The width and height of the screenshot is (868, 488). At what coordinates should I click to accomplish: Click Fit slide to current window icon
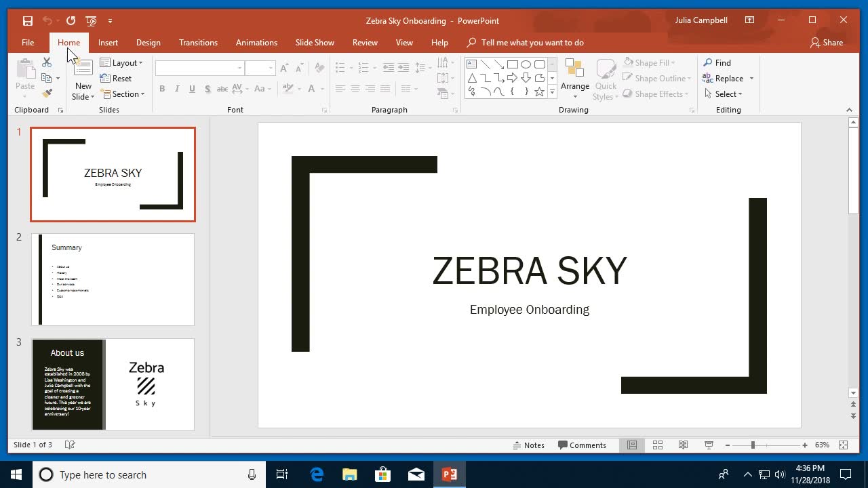tap(843, 445)
